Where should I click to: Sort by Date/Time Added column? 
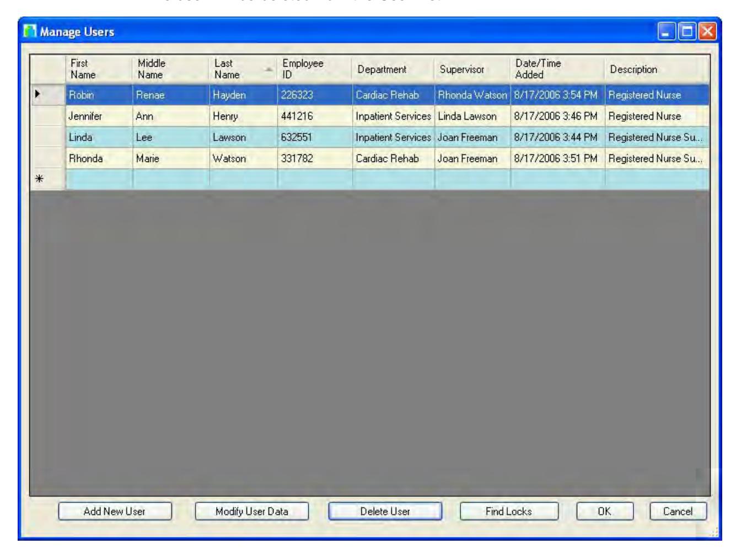pyautogui.click(x=558, y=69)
